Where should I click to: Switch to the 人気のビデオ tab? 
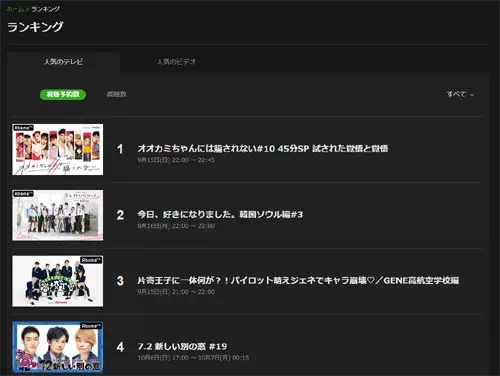click(x=176, y=62)
